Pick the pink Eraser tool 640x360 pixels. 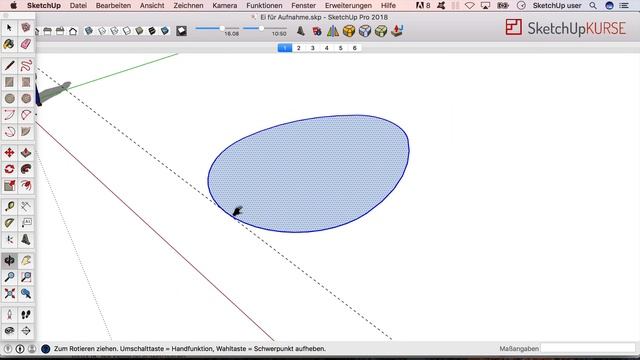(26, 44)
